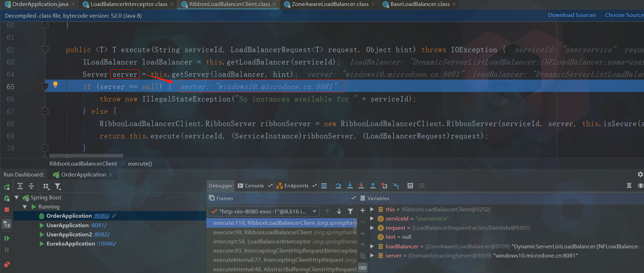The width and height of the screenshot is (644, 273).
Task: Click Choose Sources link
Action: point(624,15)
